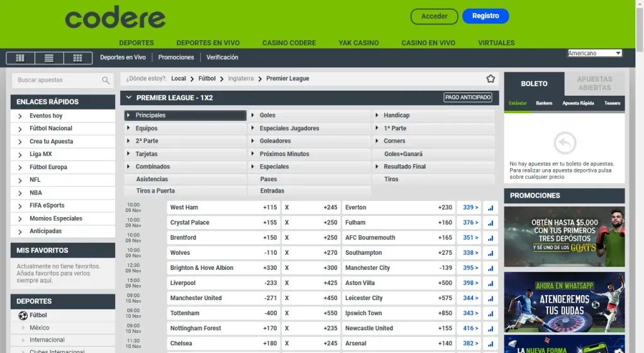The width and height of the screenshot is (644, 353).
Task: Open the Casino Codere menu
Action: click(289, 43)
